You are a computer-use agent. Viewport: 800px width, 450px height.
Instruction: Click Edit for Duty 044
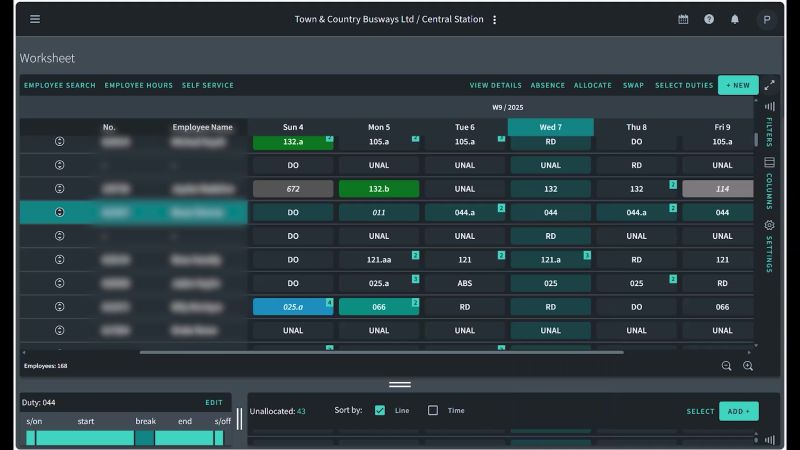214,402
